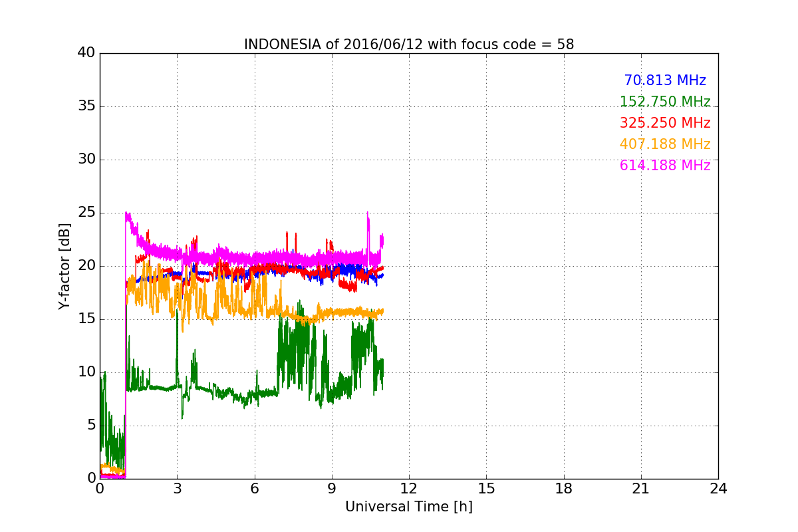Select the 325.250 MHz legend label
The width and height of the screenshot is (798, 532).
click(665, 123)
